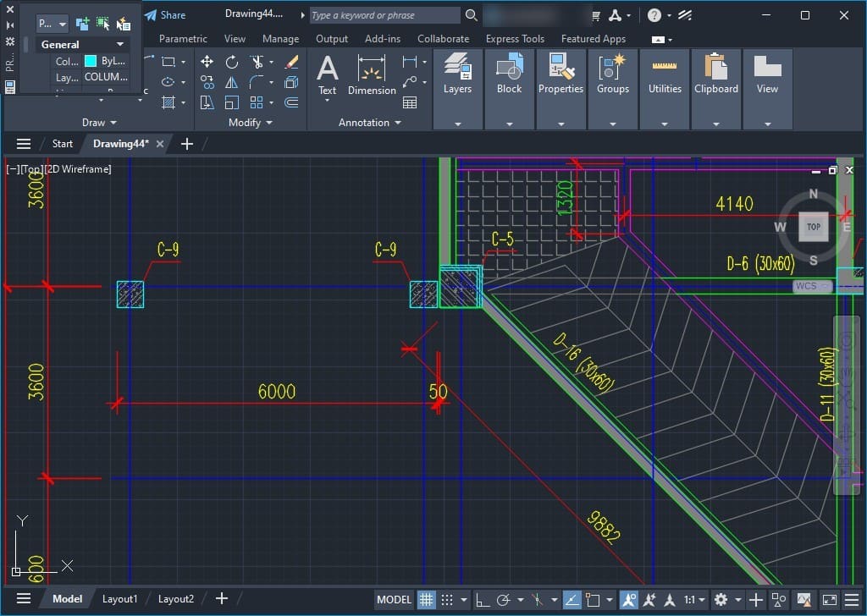Toggle drawing grid display in status bar
Viewport: 867px width, 616px height.
(x=425, y=599)
